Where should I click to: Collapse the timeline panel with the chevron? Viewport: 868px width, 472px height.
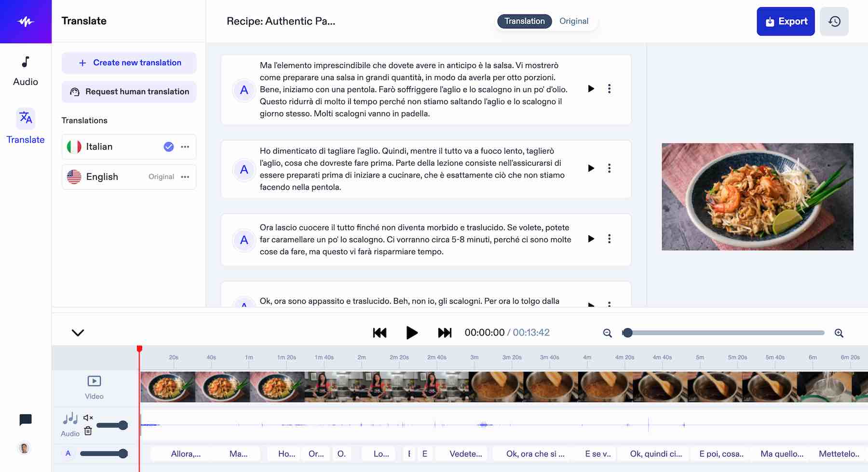(x=77, y=333)
